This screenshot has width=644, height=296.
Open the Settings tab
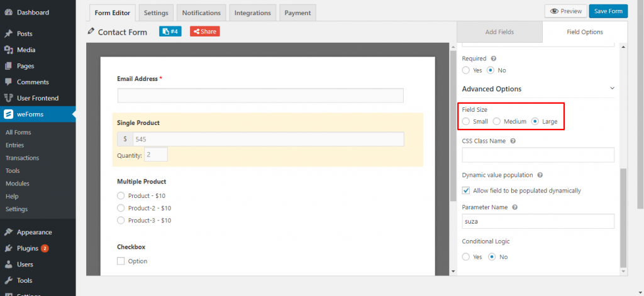[x=156, y=13]
